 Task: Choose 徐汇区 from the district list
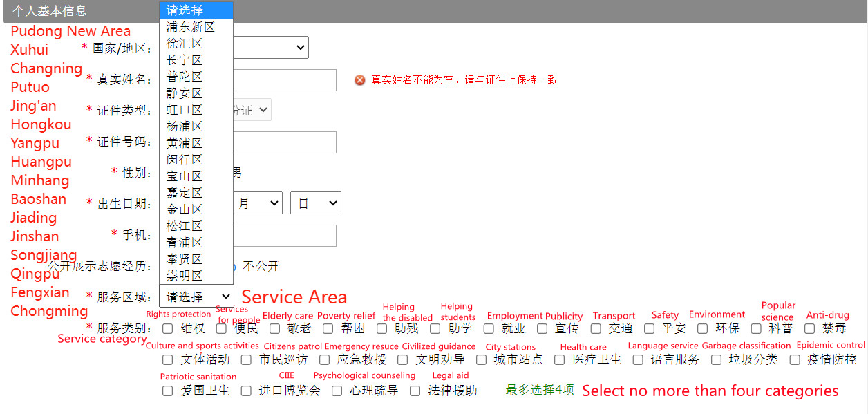coord(196,44)
